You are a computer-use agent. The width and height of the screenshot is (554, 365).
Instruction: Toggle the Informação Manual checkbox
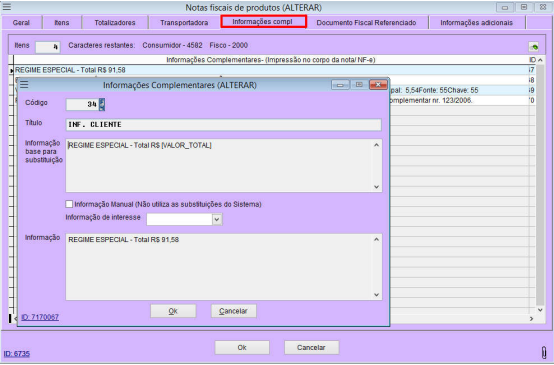click(x=69, y=204)
